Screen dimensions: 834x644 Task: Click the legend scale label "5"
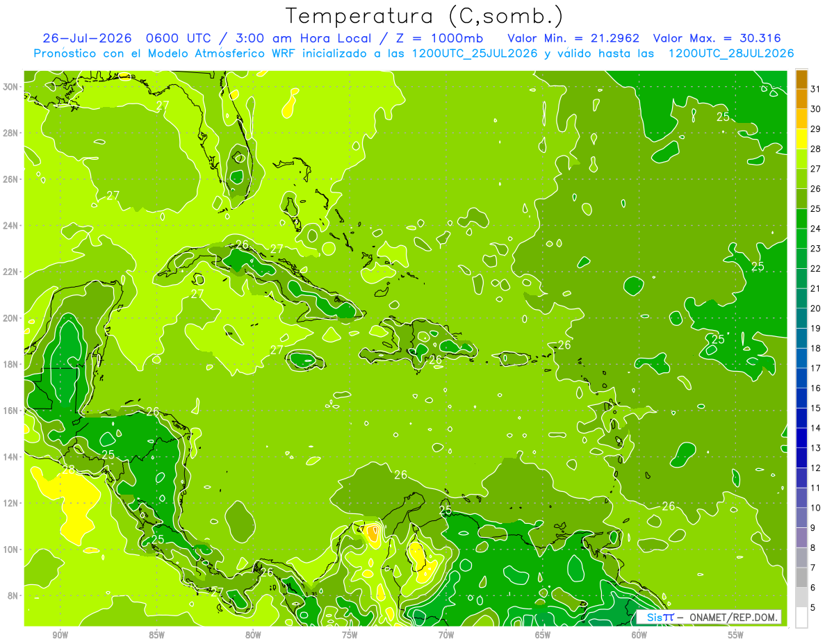[813, 608]
